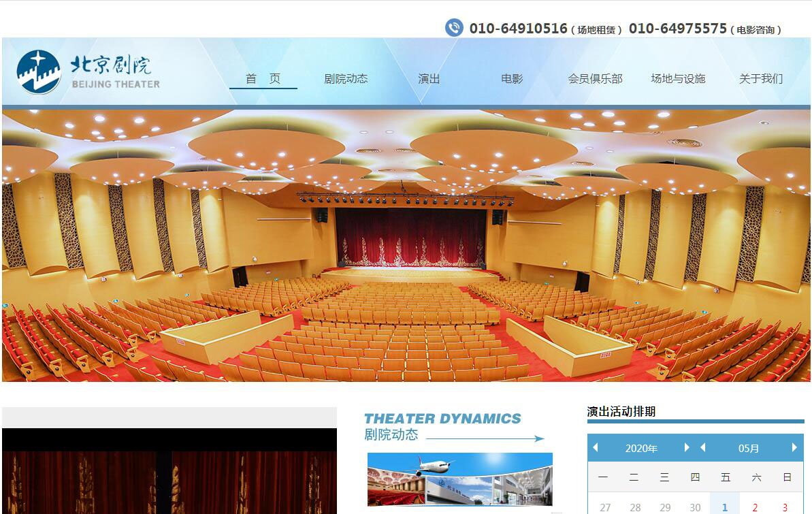This screenshot has width=812, height=514.
Task: Click the theater hall banner image
Action: pos(406,245)
